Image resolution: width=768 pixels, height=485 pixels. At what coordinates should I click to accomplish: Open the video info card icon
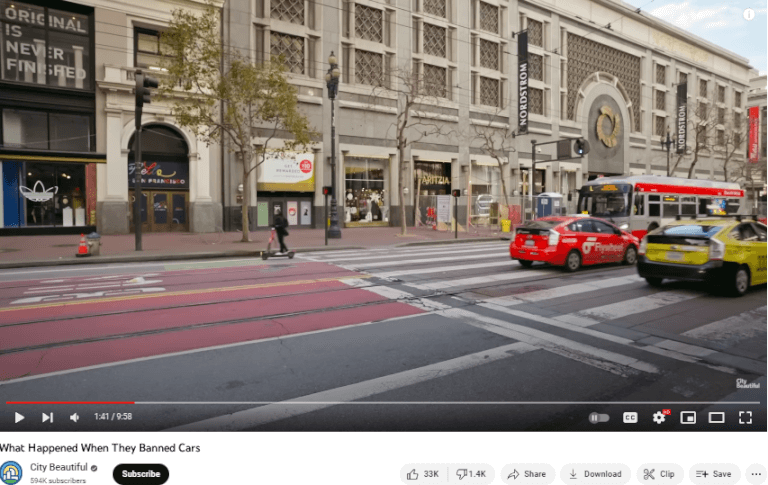749,15
